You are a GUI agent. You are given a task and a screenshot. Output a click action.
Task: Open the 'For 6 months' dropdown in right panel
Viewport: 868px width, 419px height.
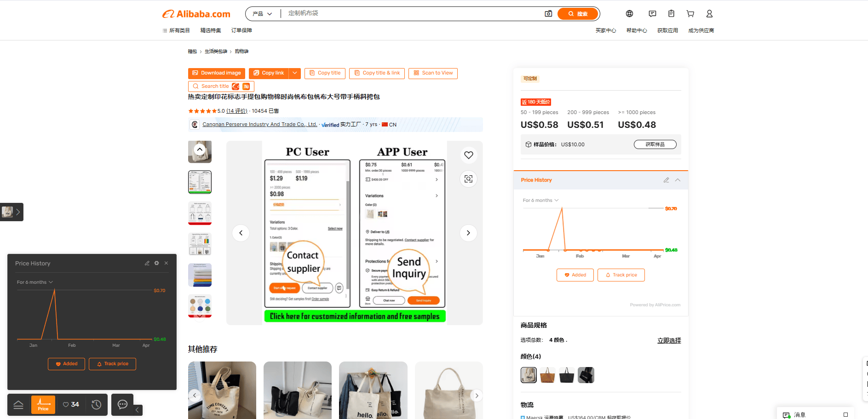coord(540,201)
